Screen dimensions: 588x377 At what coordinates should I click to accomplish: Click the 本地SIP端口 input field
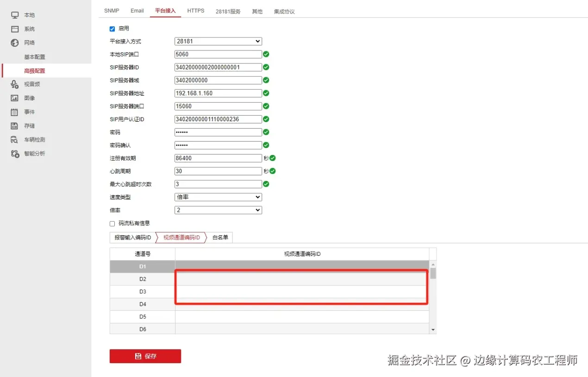[218, 54]
